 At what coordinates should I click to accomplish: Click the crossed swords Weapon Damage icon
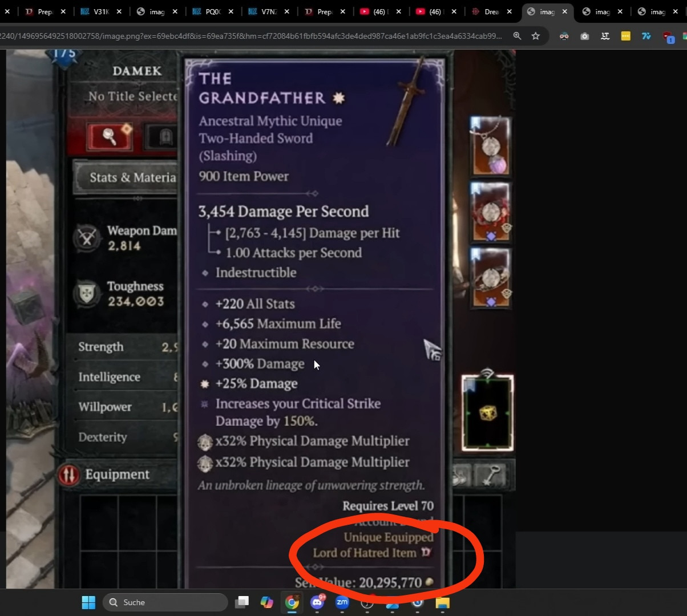(87, 238)
